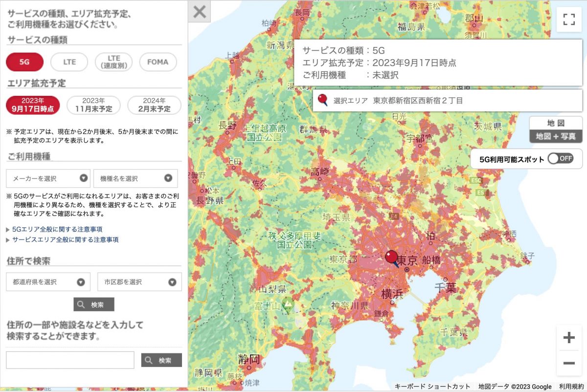Click the red pin on Tokyo
Viewport: 587px width, 392px height.
click(x=392, y=258)
